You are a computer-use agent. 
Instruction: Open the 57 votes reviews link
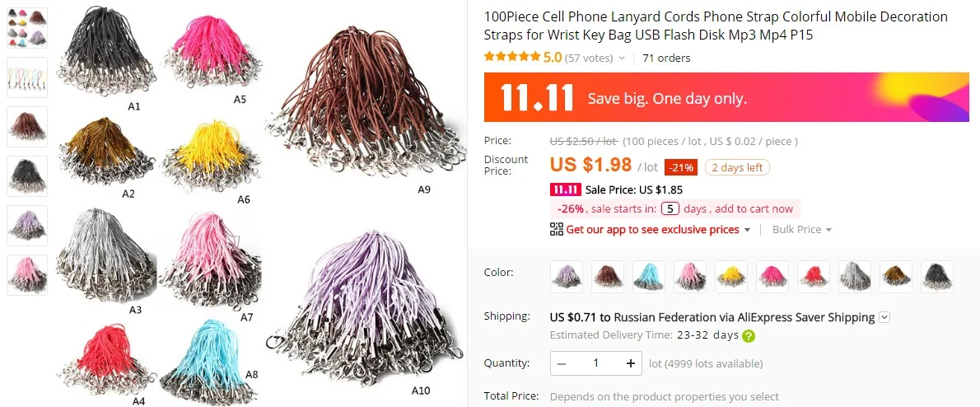(588, 58)
